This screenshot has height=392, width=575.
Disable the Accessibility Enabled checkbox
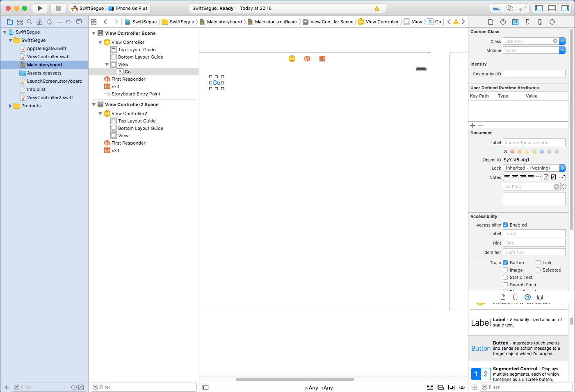coord(505,225)
